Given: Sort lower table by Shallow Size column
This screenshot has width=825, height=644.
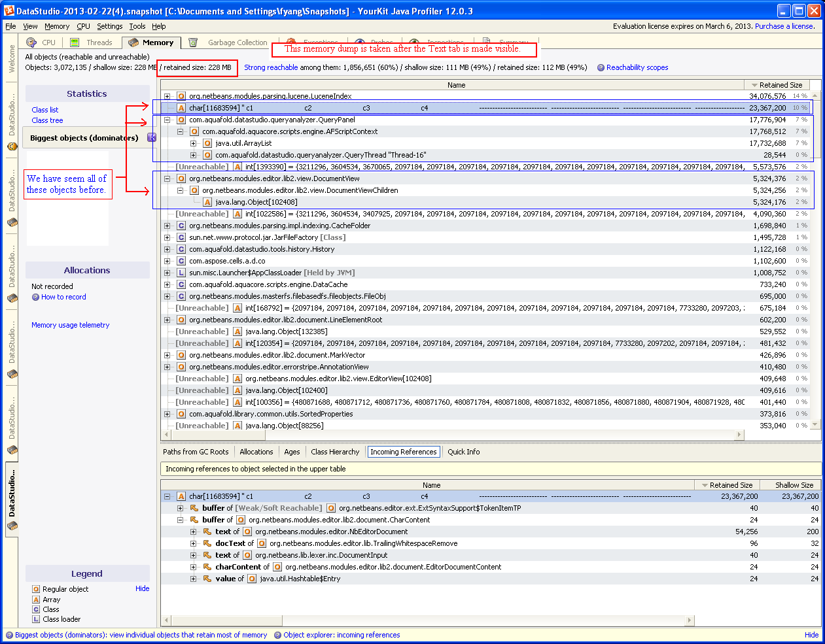Looking at the screenshot, I should tap(790, 485).
